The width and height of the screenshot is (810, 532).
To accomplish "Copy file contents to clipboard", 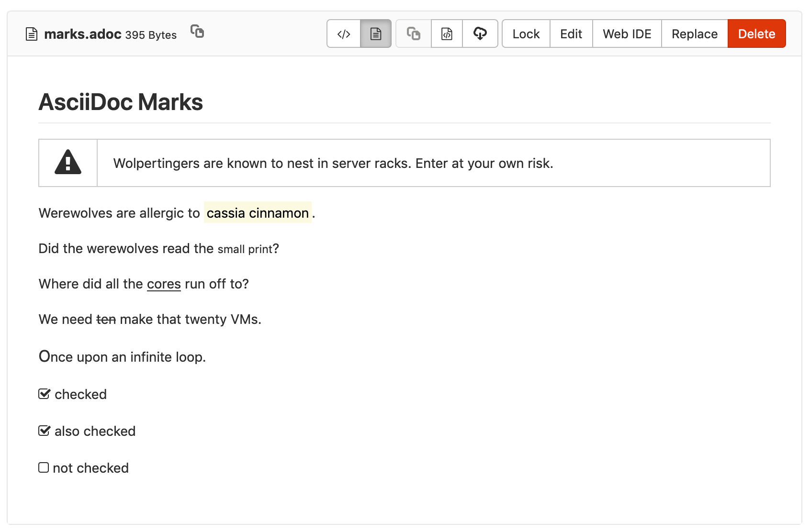I will click(414, 34).
